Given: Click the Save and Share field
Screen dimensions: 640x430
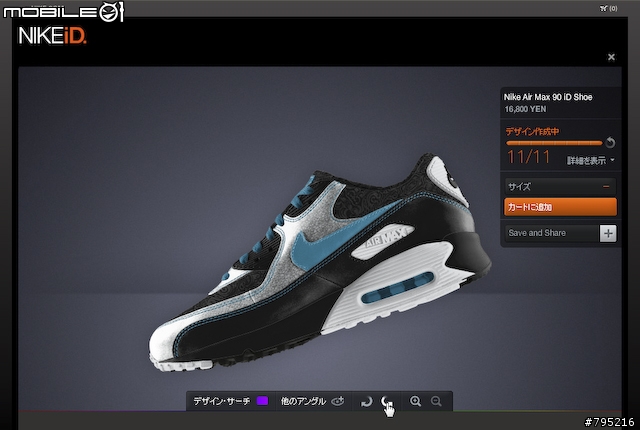Looking at the screenshot, I should coord(552,233).
